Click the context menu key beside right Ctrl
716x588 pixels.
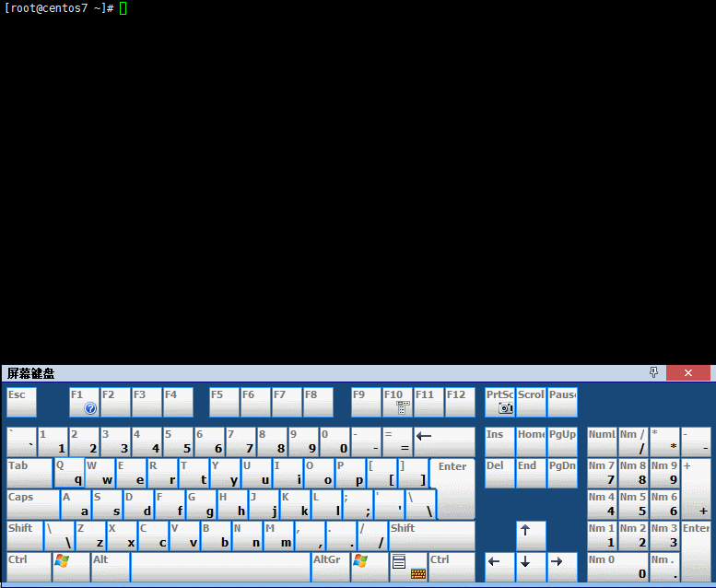pyautogui.click(x=409, y=567)
